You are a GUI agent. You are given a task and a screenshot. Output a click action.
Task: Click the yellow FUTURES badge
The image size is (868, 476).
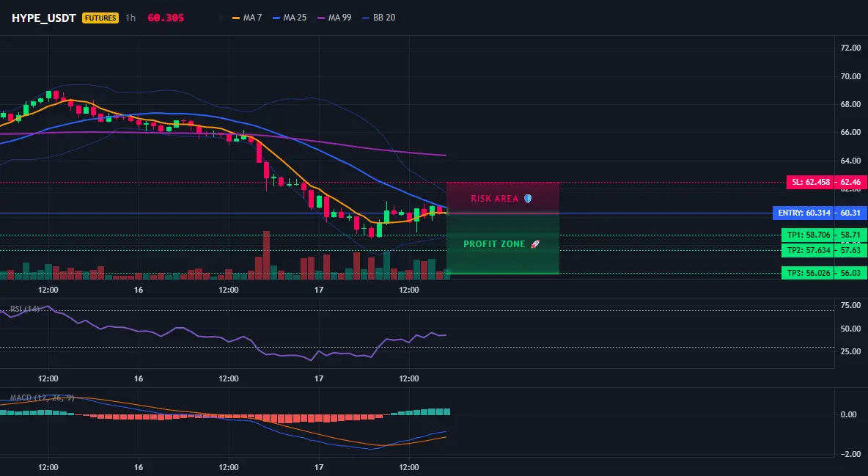pos(100,18)
